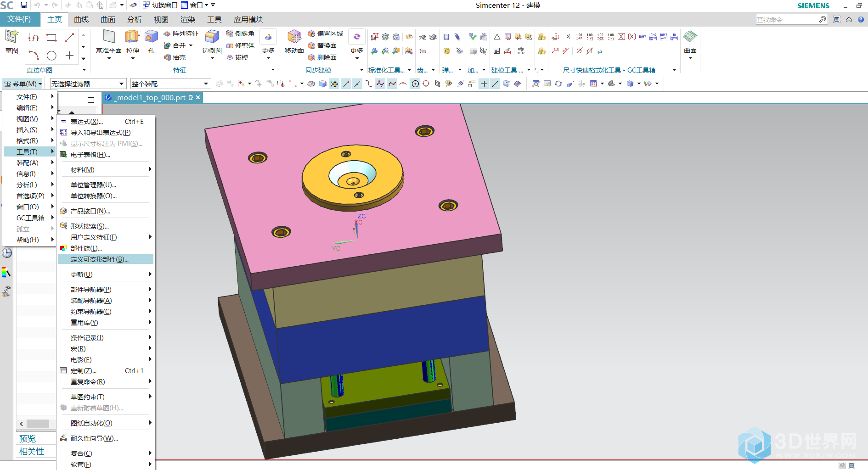Viewport: 868px width, 470px height.
Task: Click the Find Command (查找命令) search field
Action: click(x=787, y=19)
